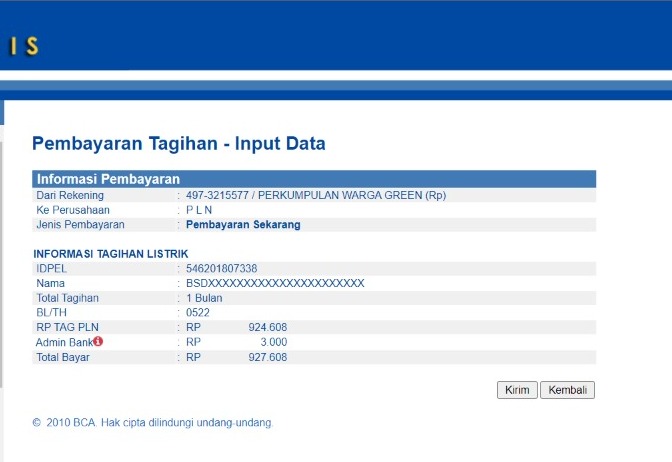672x462 pixels.
Task: Click the BL/TH value 0522
Action: [198, 313]
